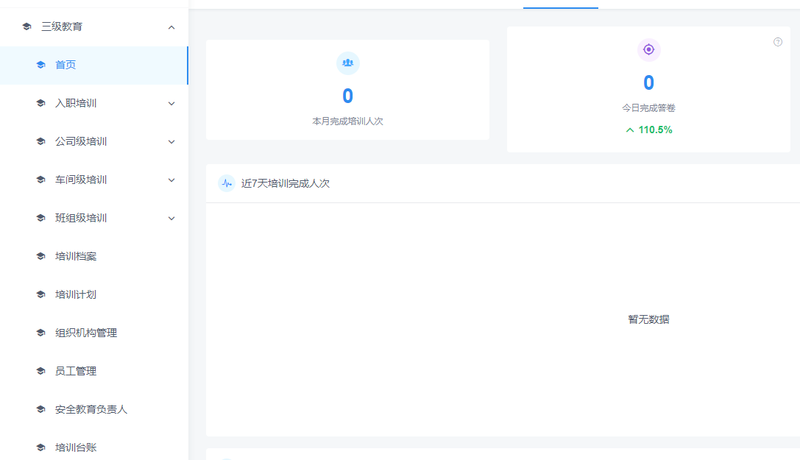Screen dimensions: 800x460
Task: Click the icon next to 车间级培训
Action: [x=41, y=180]
